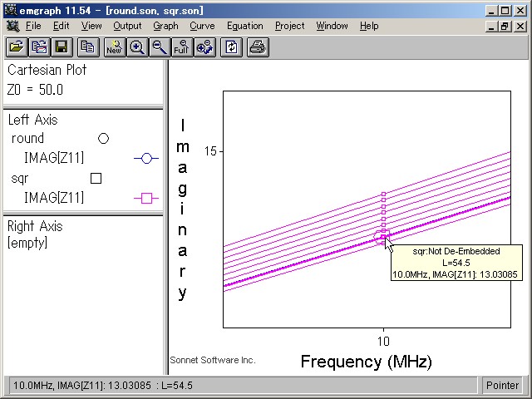This screenshot has height=399, width=532.
Task: Click the New graph toolbar icon
Action: pos(115,47)
